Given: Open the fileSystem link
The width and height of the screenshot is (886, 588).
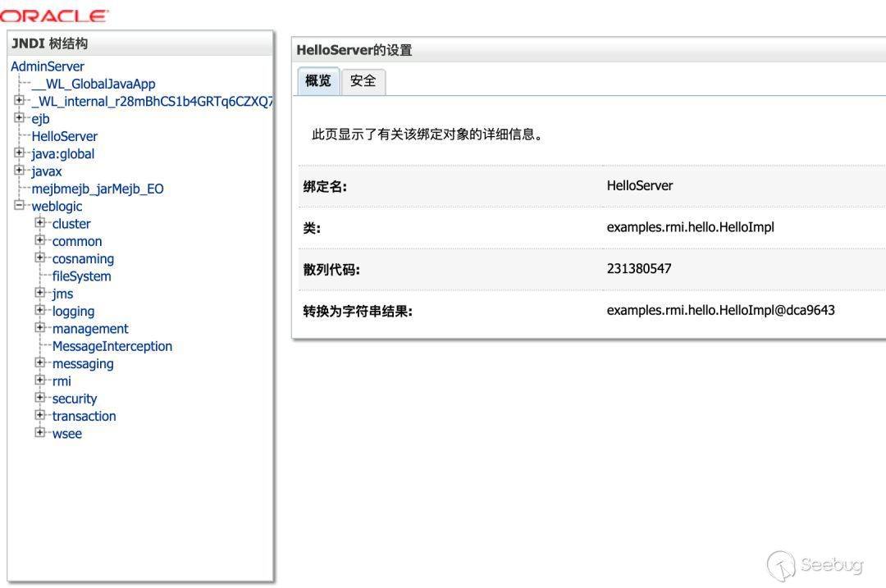Looking at the screenshot, I should [x=81, y=276].
